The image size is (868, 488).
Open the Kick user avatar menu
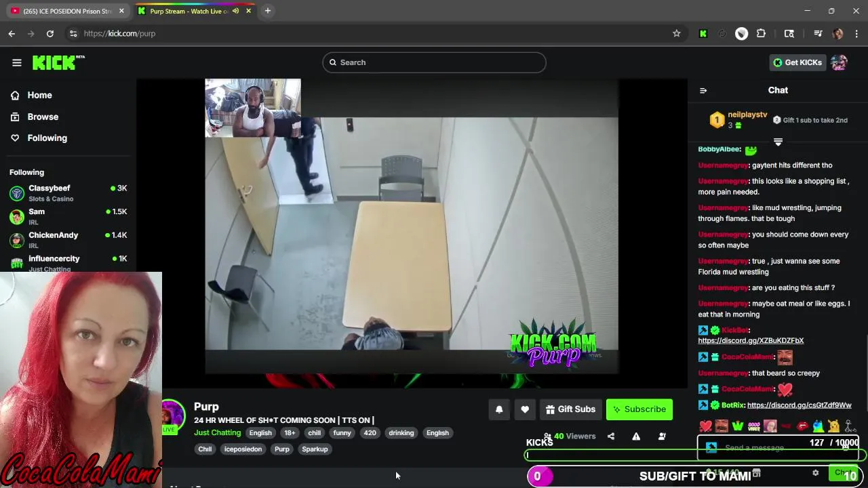click(x=840, y=62)
